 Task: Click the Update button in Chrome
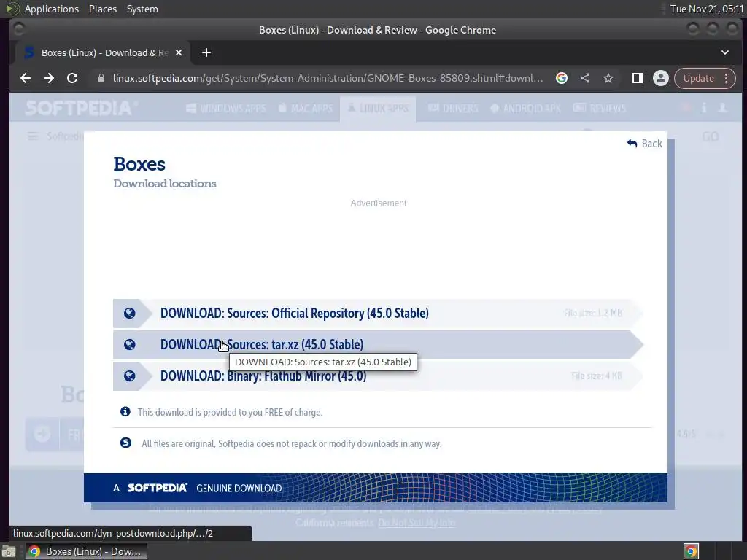[698, 78]
